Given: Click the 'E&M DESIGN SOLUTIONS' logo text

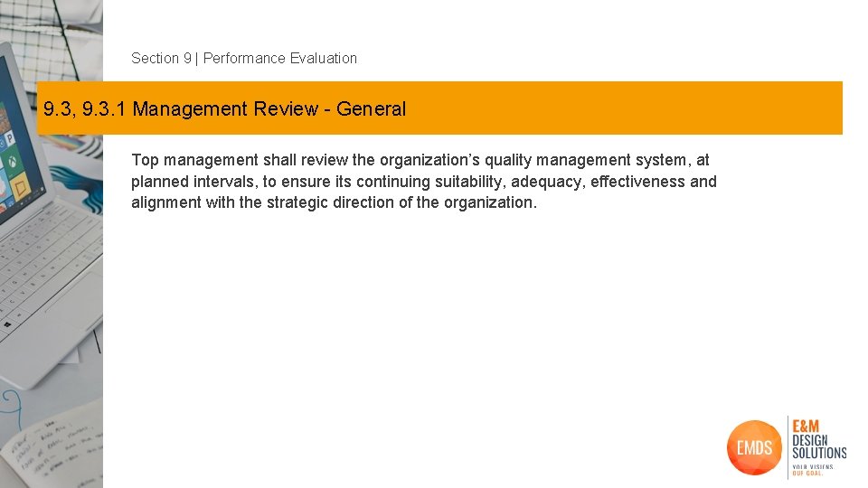Looking at the screenshot, I should click(x=819, y=440).
